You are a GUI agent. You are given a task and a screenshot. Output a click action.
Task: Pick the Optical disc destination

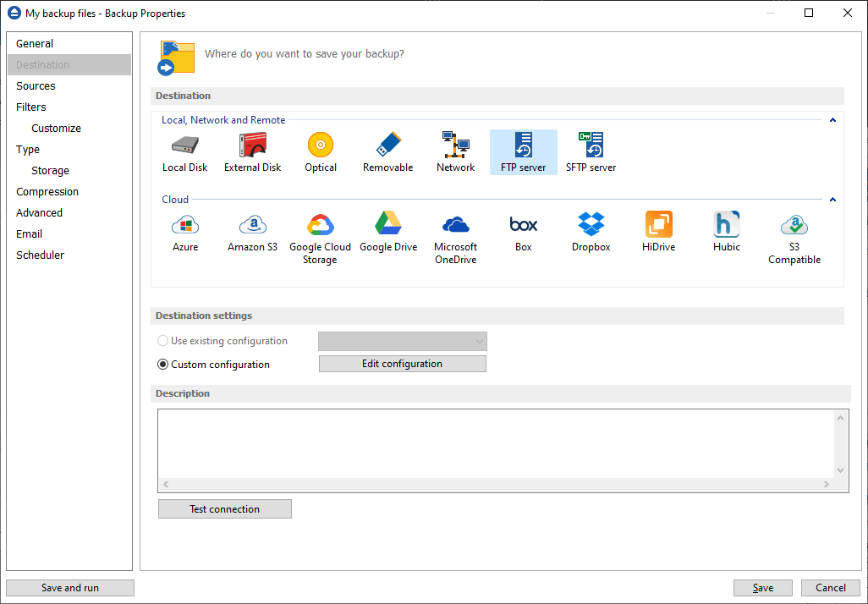321,152
